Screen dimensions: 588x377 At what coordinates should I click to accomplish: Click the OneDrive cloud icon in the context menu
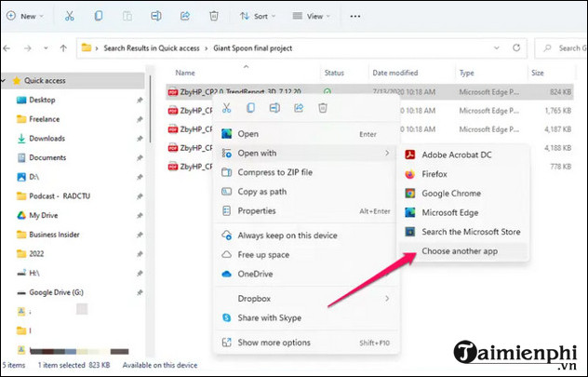[x=226, y=275]
